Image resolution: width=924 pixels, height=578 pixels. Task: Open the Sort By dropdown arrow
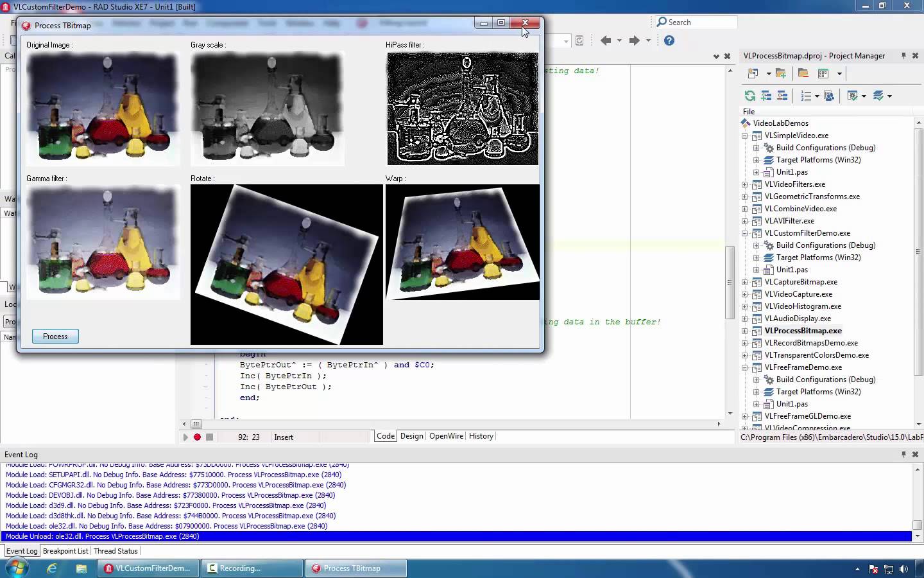817,96
